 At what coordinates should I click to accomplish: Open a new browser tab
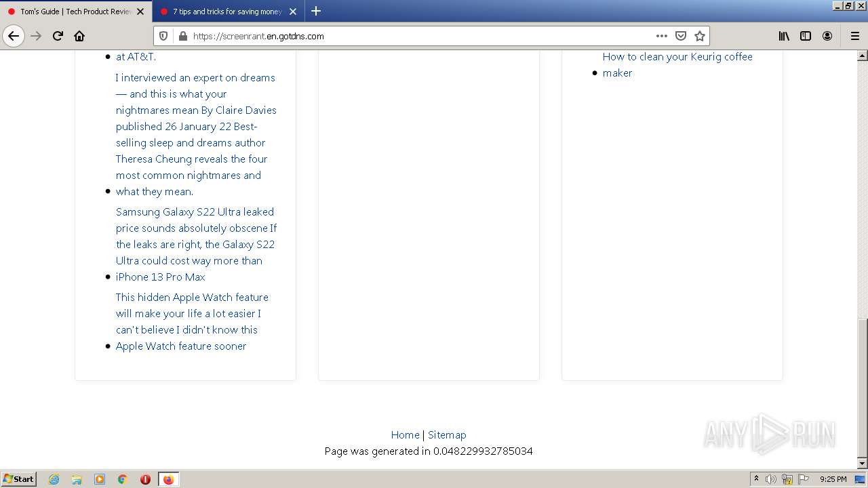click(316, 11)
